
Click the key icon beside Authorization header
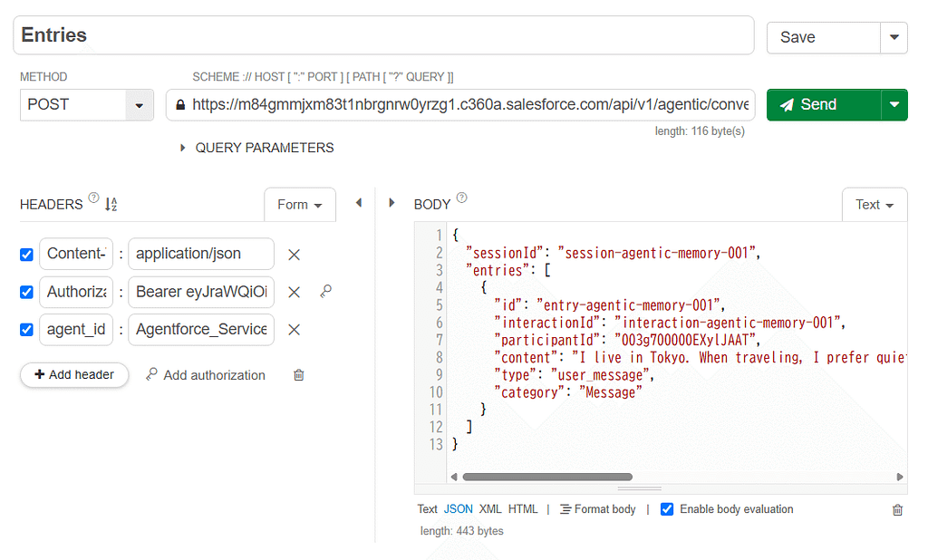[x=326, y=291]
